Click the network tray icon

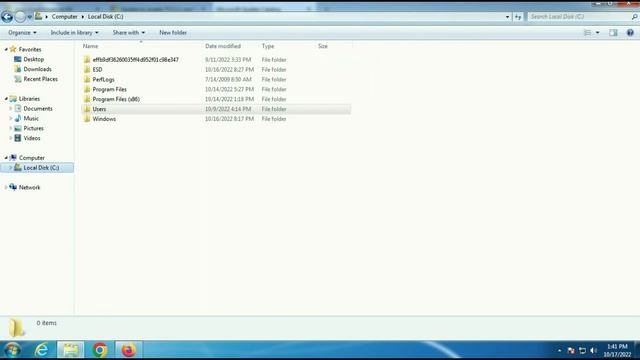coord(582,351)
